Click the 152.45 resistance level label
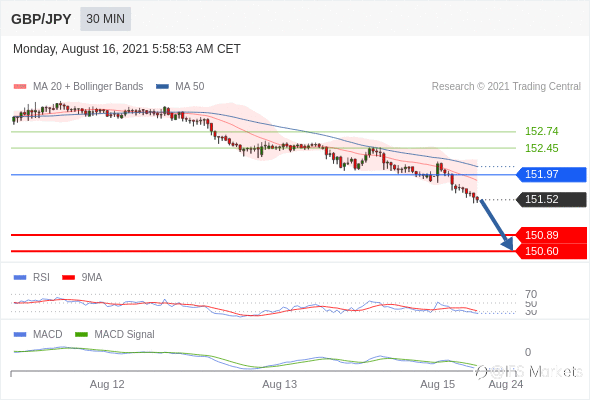 541,148
